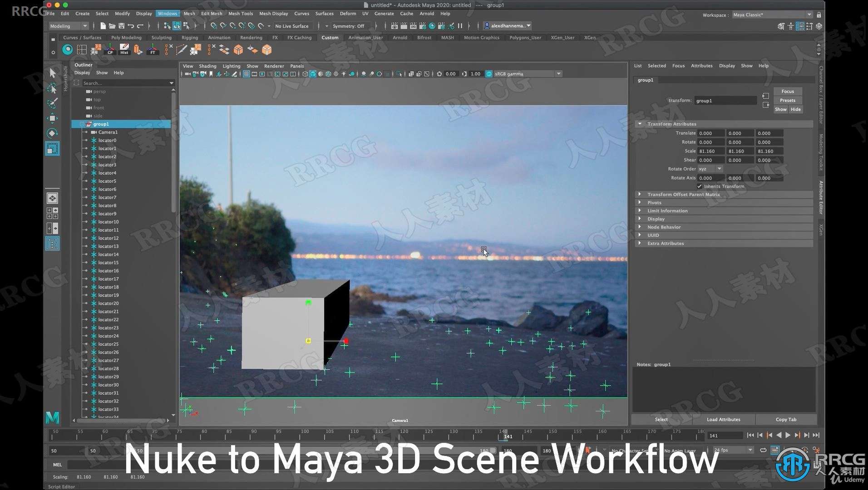Pick the Paint Selection tool
Viewport: 868px width, 490px height.
click(52, 103)
